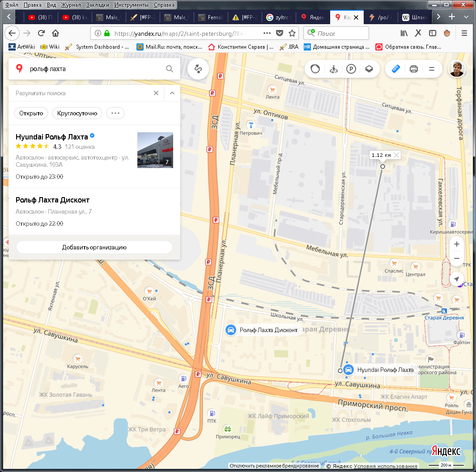This screenshot has height=472, width=476.
Task: Click the Hyundai Рольф Лахта car marker on map
Action: (348, 370)
